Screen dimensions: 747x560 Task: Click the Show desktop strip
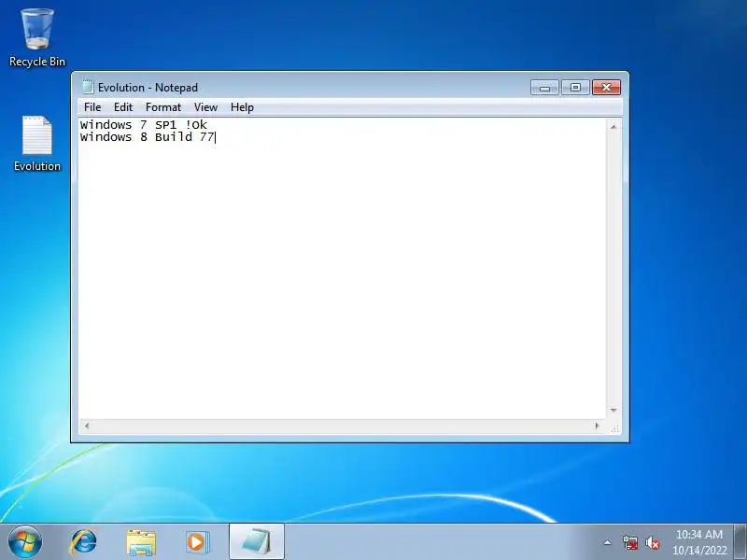click(x=740, y=541)
